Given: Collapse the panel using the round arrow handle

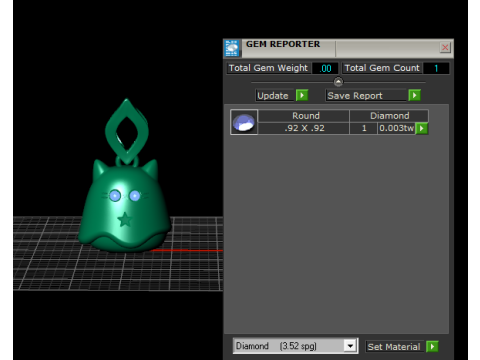Looking at the screenshot, I should tap(338, 82).
